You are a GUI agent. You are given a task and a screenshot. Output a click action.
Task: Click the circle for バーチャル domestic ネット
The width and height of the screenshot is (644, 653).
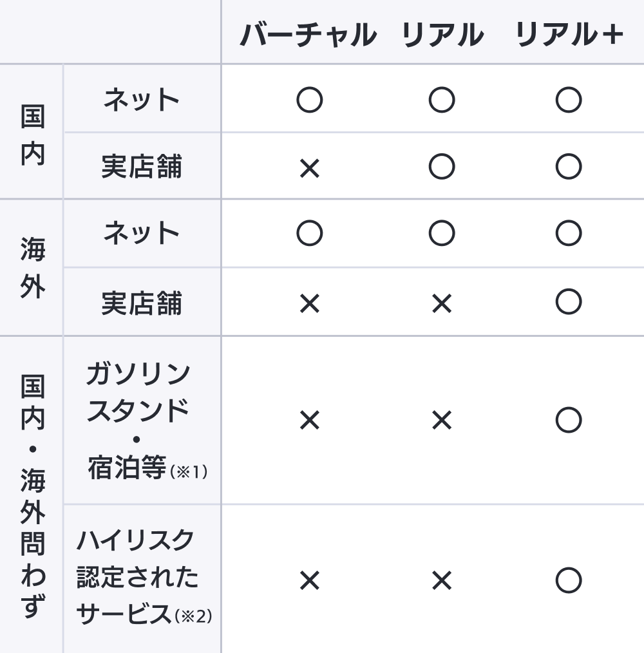tap(309, 100)
